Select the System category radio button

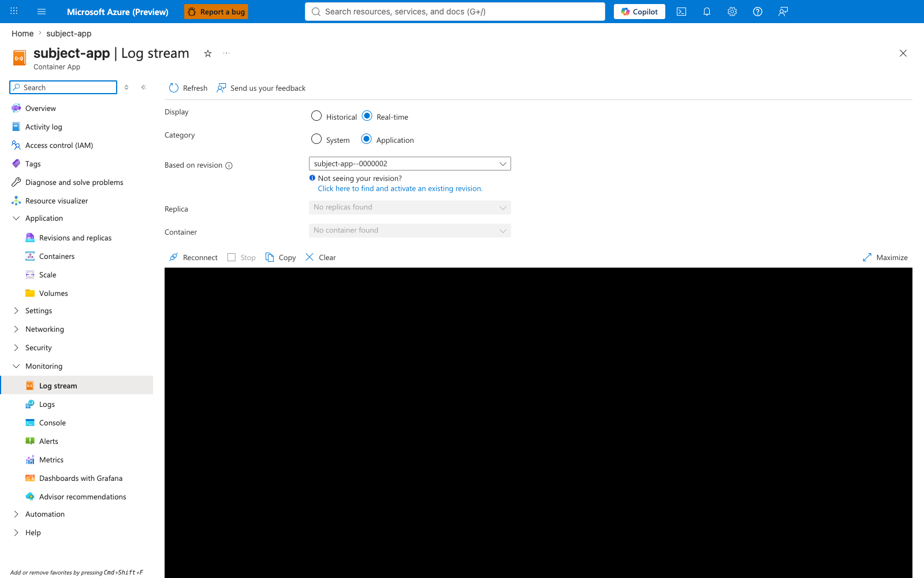pyautogui.click(x=316, y=139)
